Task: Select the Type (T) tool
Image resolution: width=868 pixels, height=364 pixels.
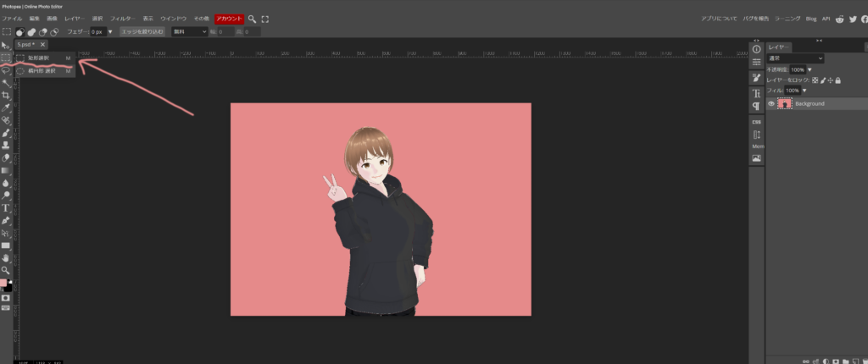Action: pyautogui.click(x=6, y=207)
